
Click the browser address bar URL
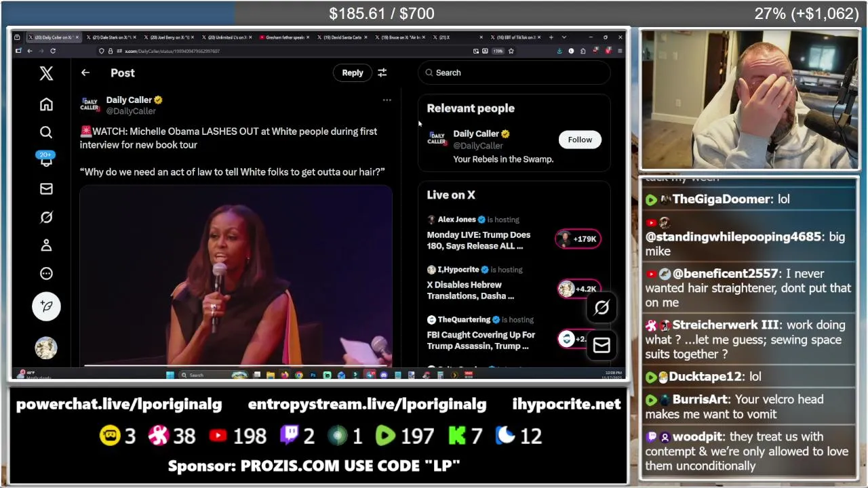[172, 51]
